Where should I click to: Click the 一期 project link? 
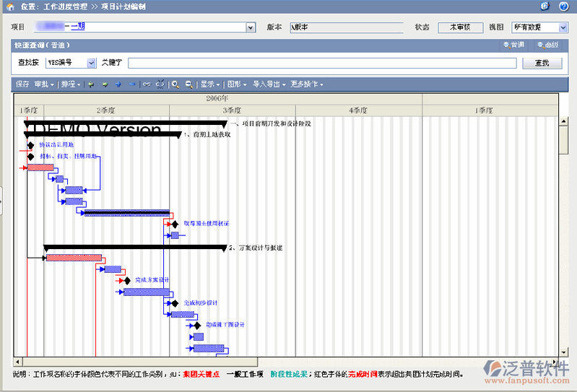pyautogui.click(x=78, y=26)
